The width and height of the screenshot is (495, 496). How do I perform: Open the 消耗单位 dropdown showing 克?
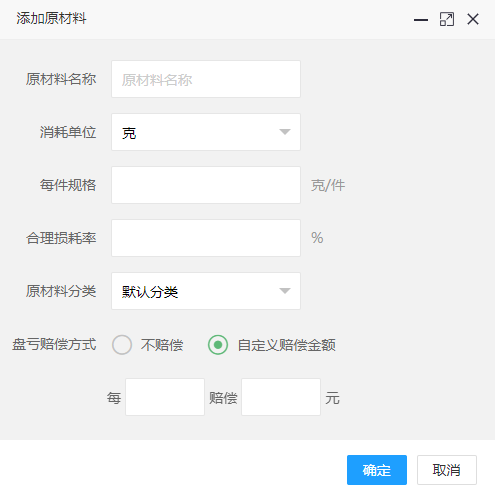[x=206, y=132]
